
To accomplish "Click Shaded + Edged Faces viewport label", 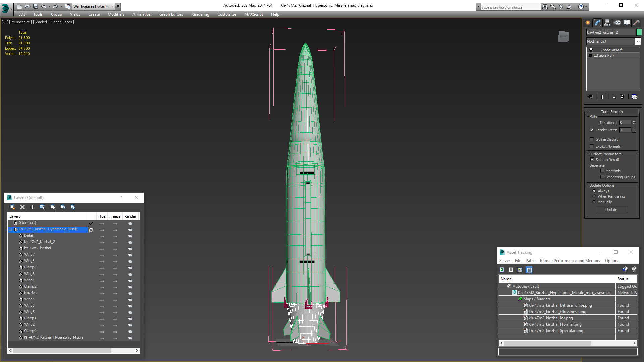I will 53,22.
